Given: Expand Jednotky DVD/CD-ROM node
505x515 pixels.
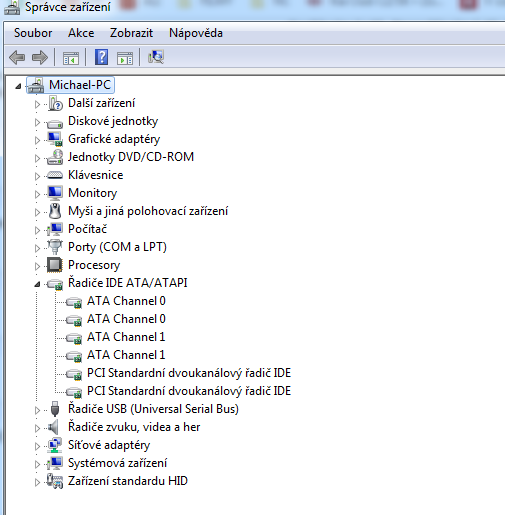Looking at the screenshot, I should coord(37,158).
